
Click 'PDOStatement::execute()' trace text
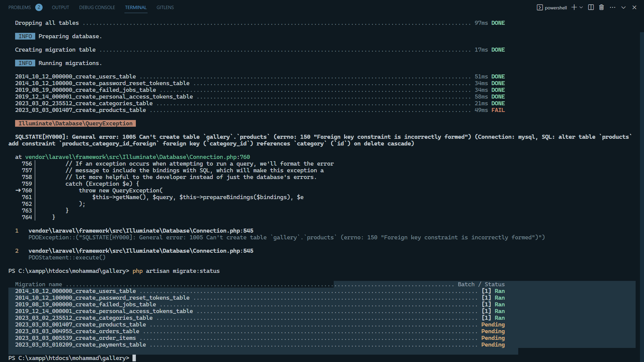[67, 257]
